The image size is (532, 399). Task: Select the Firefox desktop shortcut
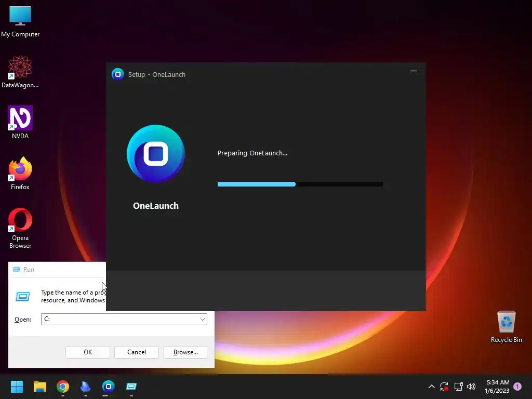(20, 174)
